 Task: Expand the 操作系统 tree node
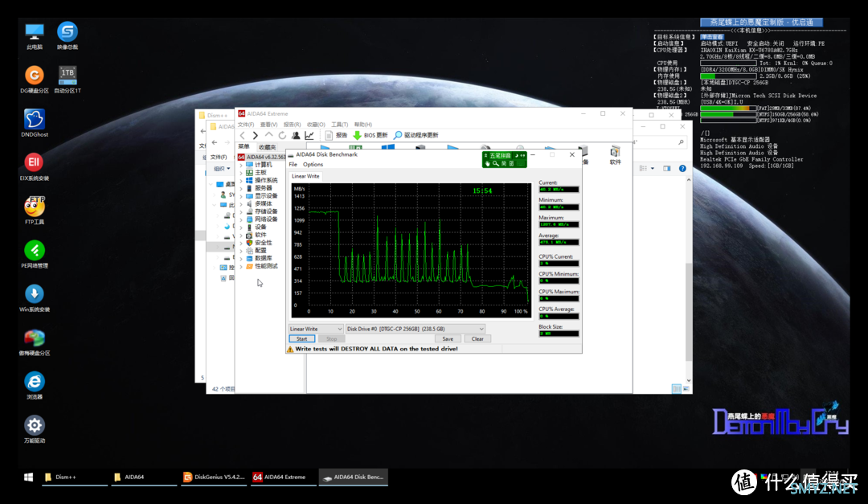[x=241, y=181]
